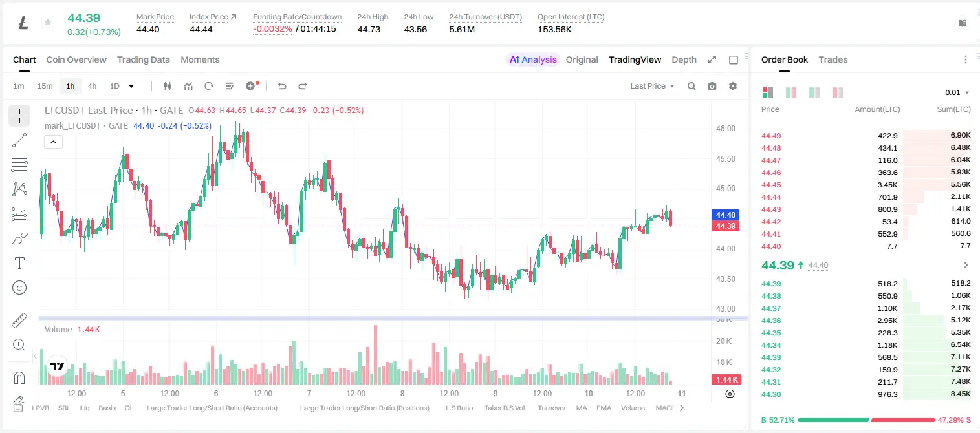Screen dimensions: 980x433
Task: Open the Last Price dropdown
Action: [x=652, y=86]
